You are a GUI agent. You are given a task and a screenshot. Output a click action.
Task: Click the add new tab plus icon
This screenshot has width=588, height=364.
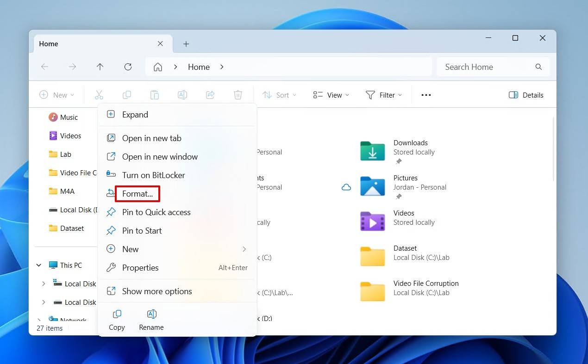point(186,44)
